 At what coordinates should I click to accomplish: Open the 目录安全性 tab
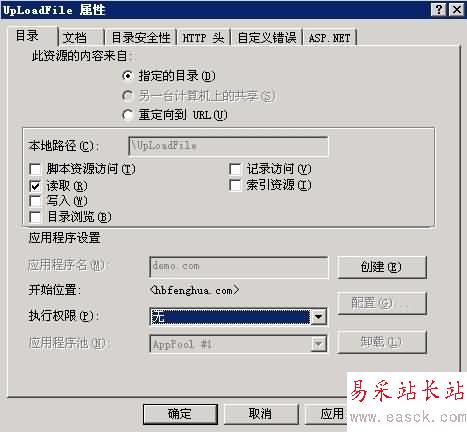click(x=140, y=37)
